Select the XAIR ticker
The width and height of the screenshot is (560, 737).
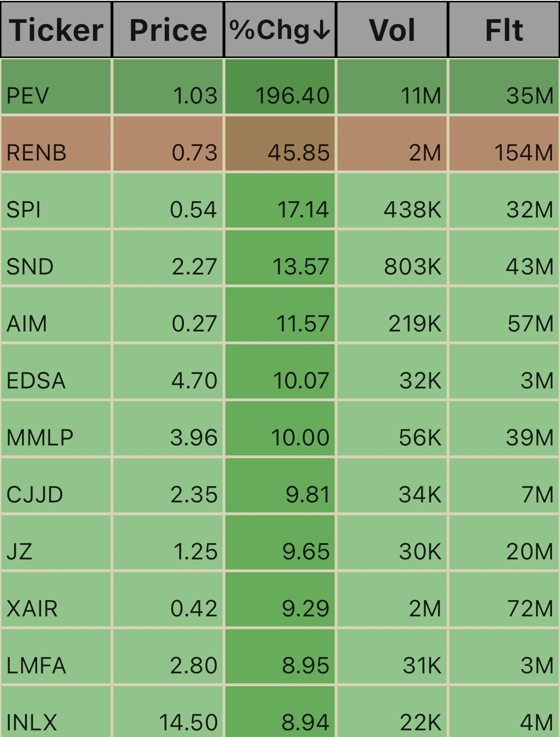point(32,608)
